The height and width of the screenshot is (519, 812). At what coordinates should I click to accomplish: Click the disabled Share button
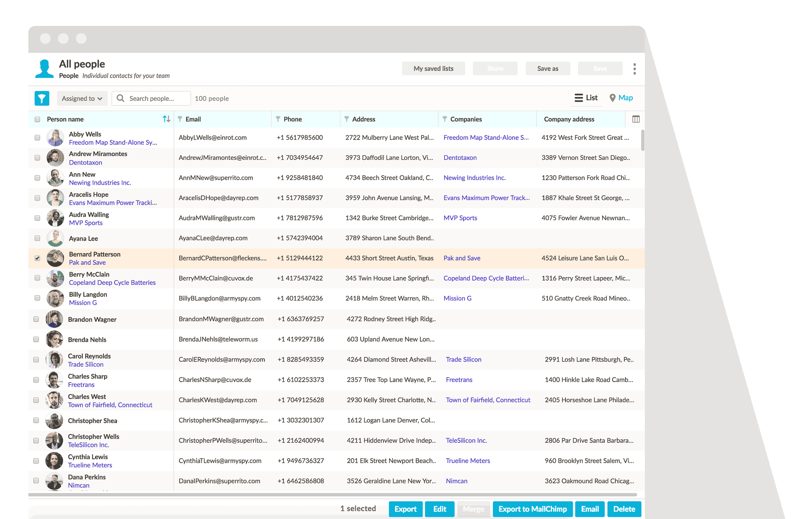point(495,69)
